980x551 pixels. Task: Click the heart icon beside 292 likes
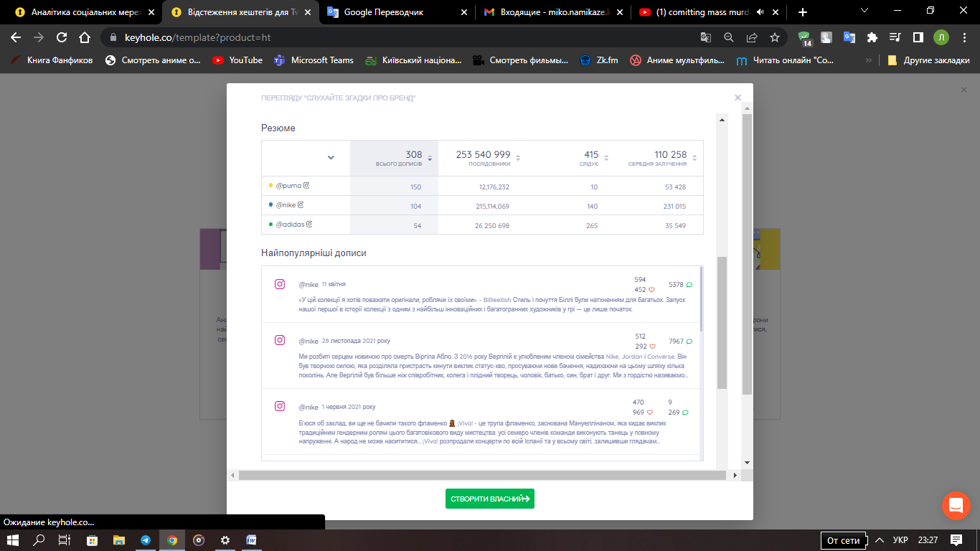click(x=652, y=347)
